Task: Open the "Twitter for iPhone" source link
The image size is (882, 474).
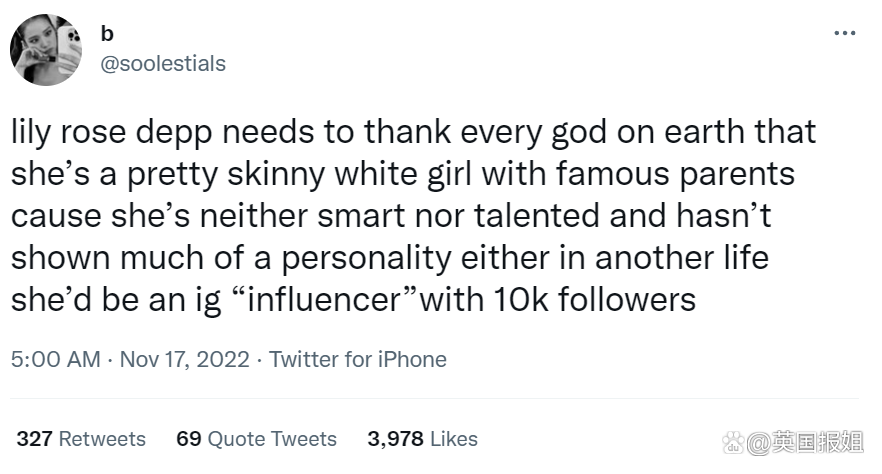Action: 358,358
